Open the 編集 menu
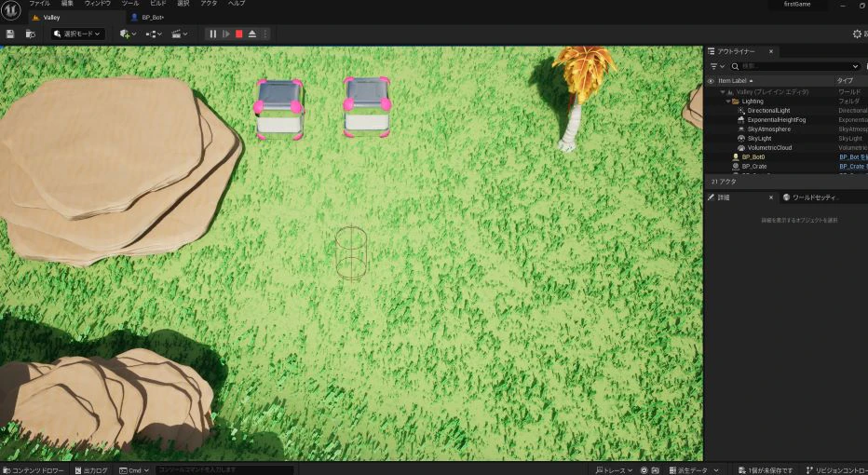Image resolution: width=868 pixels, height=475 pixels. [67, 4]
